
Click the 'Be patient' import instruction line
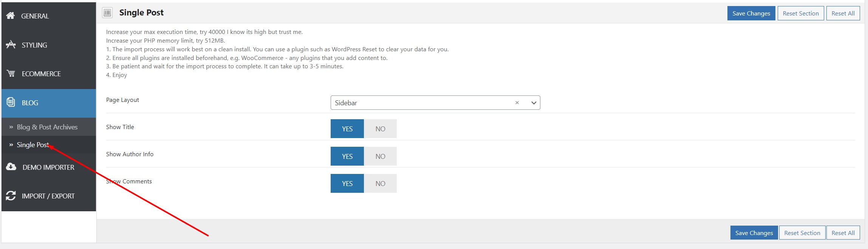pyautogui.click(x=224, y=66)
